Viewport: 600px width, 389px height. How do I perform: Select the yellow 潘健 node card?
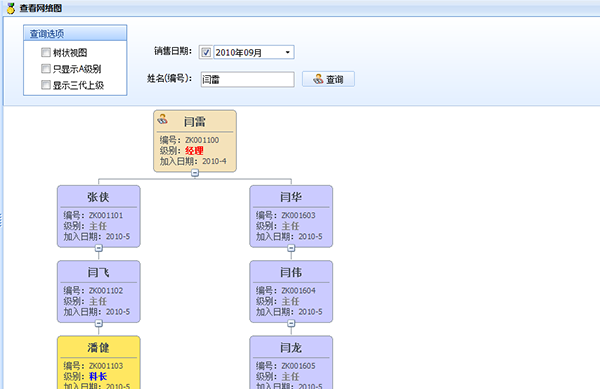pos(99,362)
